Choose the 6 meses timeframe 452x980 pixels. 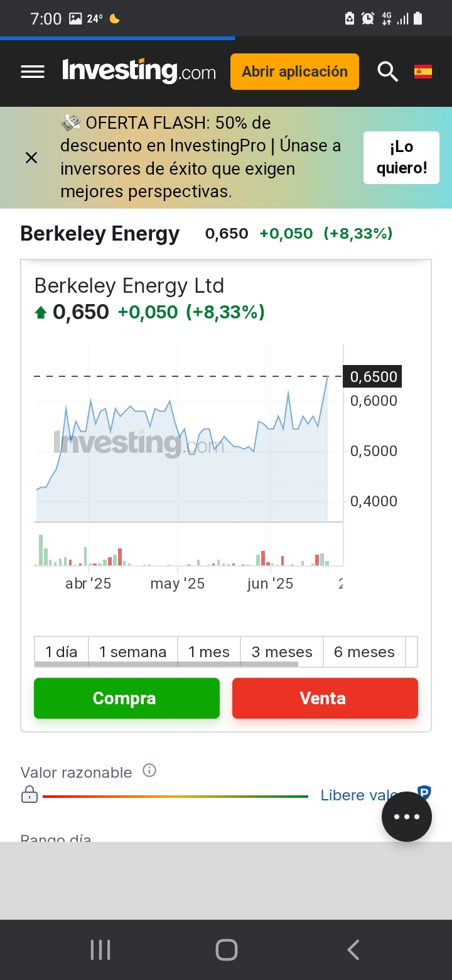[x=365, y=652]
